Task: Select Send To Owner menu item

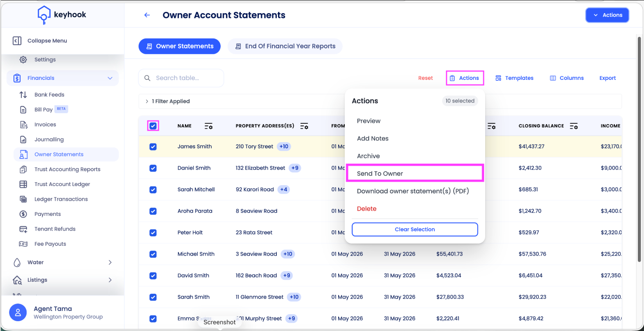Action: [415, 173]
